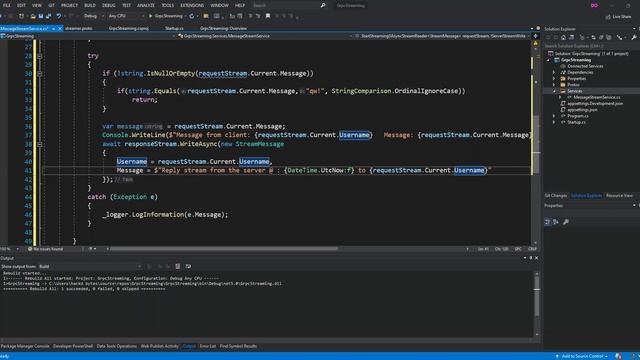Collapse the Services folder node

tap(554, 91)
